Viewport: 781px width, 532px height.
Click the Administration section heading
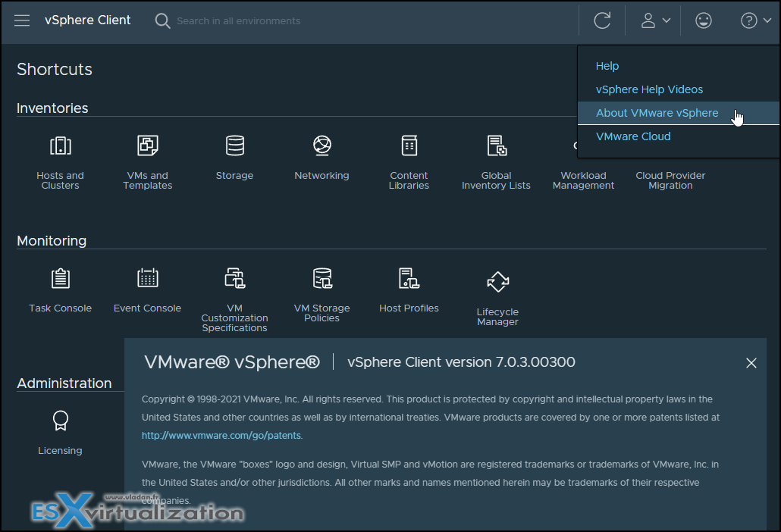pyautogui.click(x=64, y=383)
